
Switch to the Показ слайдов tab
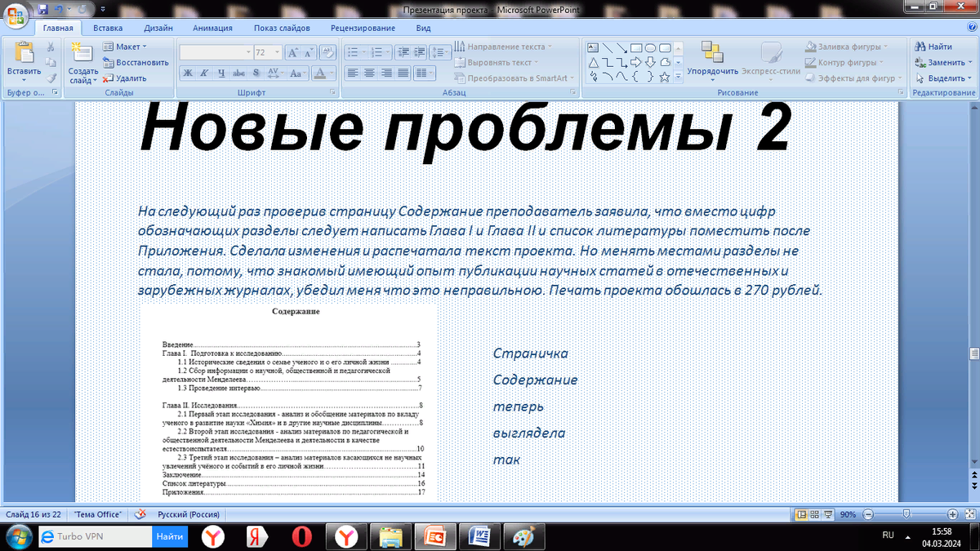coord(282,28)
